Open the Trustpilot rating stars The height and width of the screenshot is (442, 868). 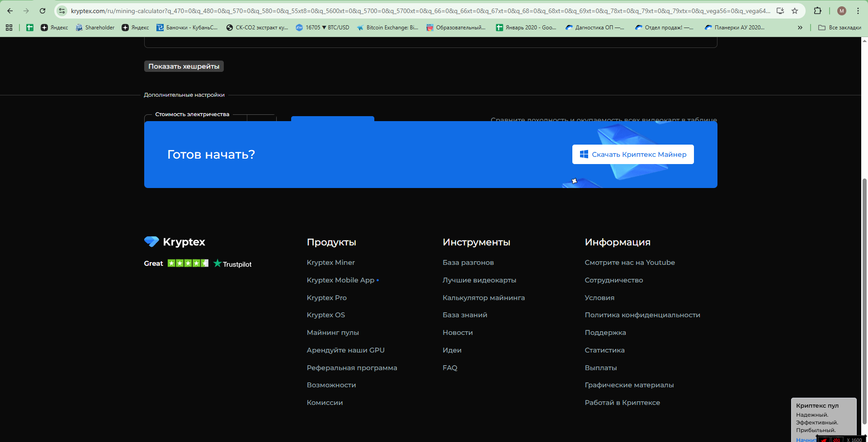point(188,263)
